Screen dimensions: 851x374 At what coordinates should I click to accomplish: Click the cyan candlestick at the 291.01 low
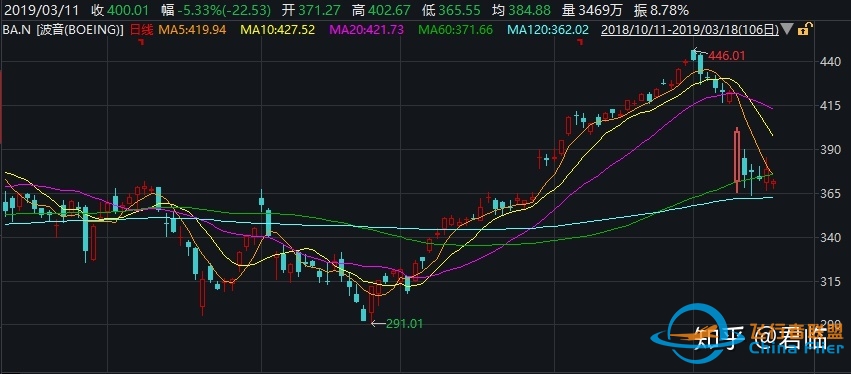point(364,314)
